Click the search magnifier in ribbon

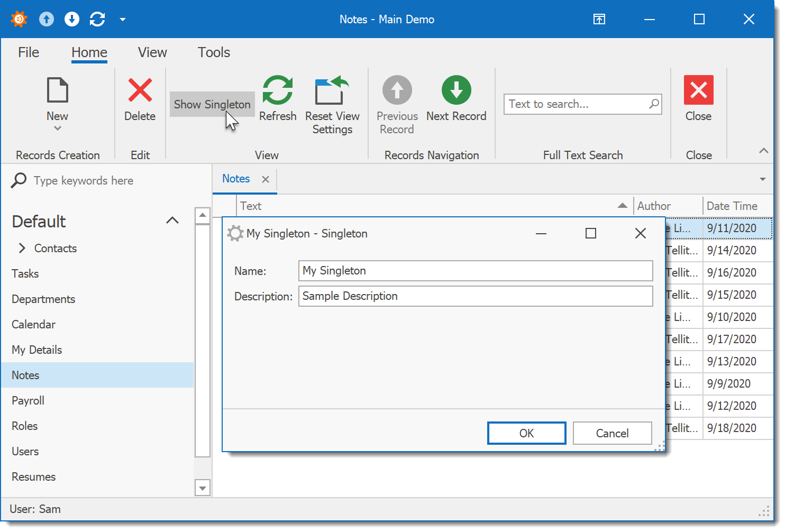click(x=654, y=104)
